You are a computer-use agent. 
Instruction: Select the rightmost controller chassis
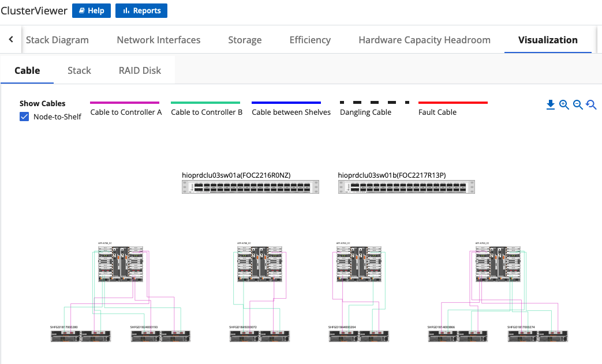pos(498,264)
